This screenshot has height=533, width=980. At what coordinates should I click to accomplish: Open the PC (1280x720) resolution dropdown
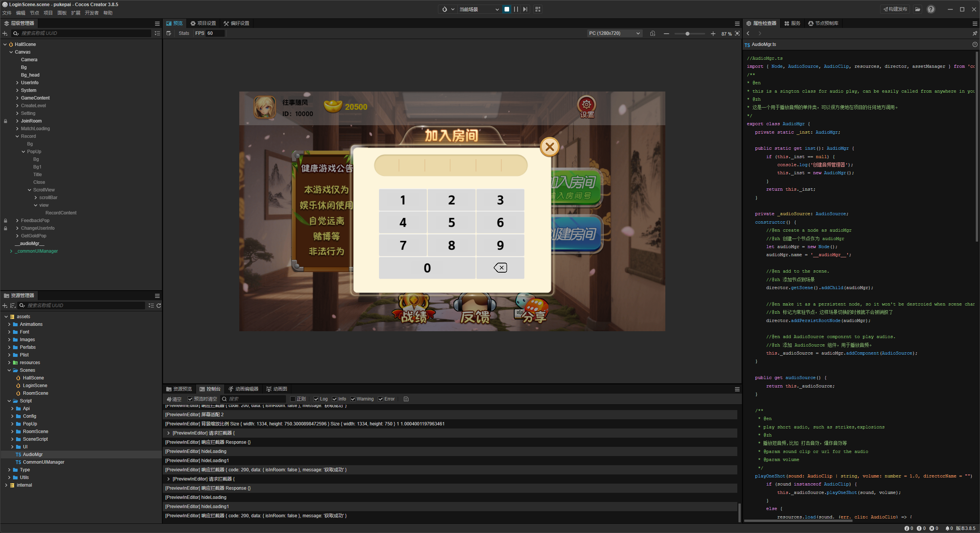pyautogui.click(x=614, y=33)
